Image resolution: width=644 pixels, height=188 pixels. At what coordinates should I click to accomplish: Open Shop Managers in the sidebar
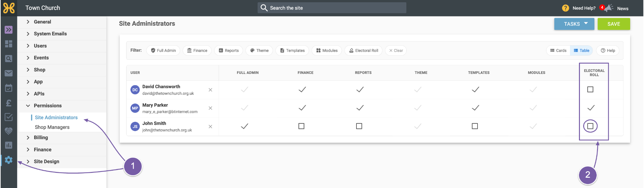[x=52, y=127]
